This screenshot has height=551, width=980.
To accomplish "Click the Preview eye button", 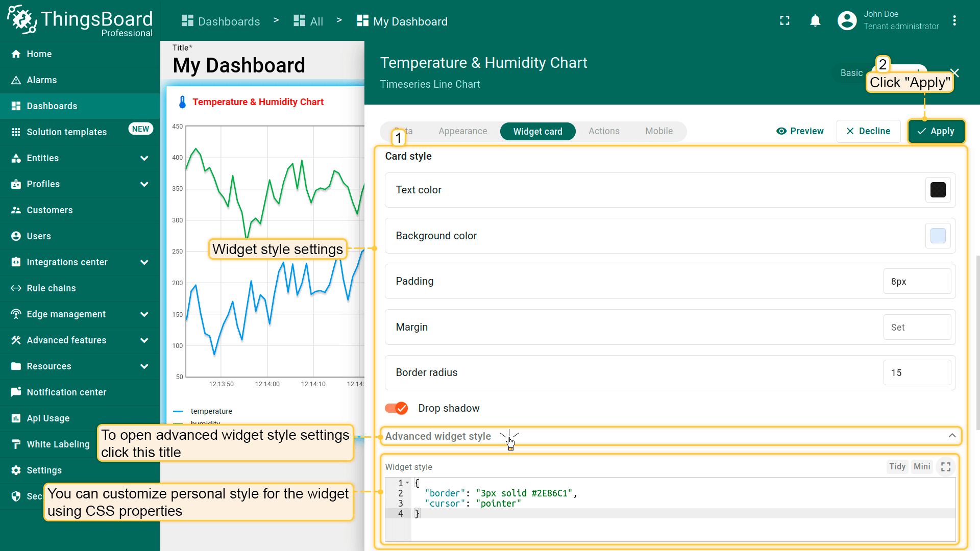I will coord(800,131).
